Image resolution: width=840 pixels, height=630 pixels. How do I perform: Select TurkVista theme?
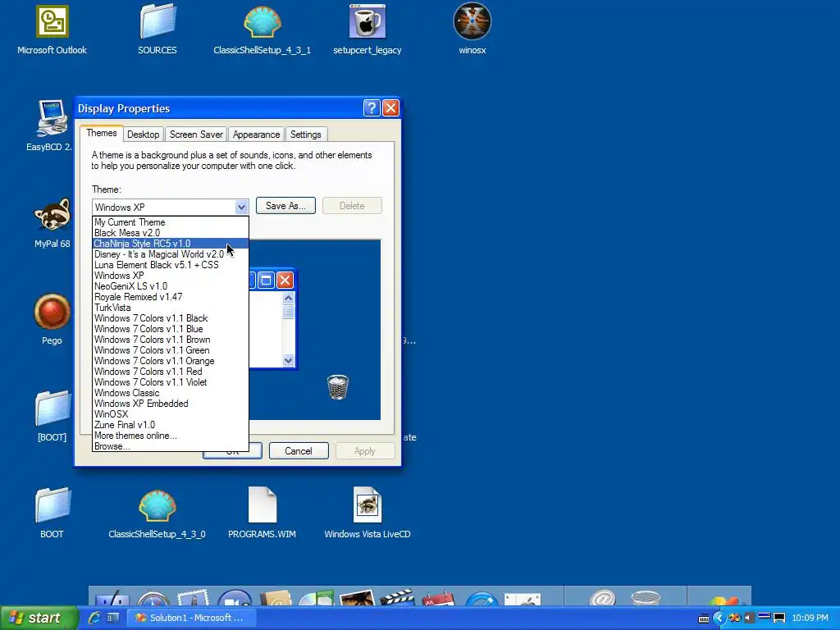tap(171, 308)
